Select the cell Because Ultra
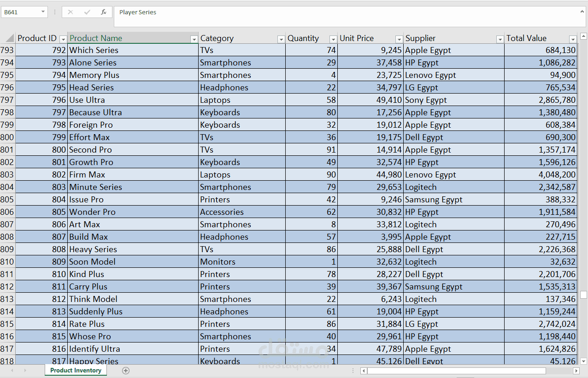 point(133,112)
